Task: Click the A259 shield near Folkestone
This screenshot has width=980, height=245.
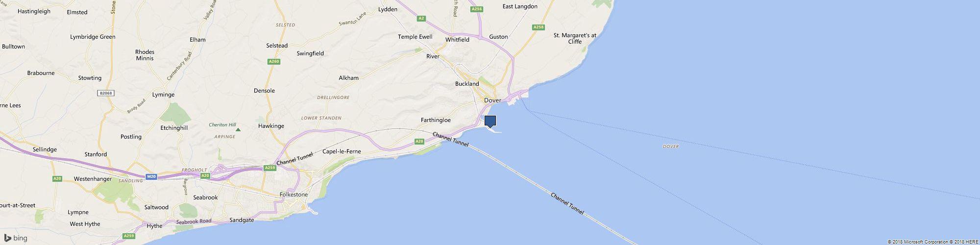Action: [x=270, y=168]
